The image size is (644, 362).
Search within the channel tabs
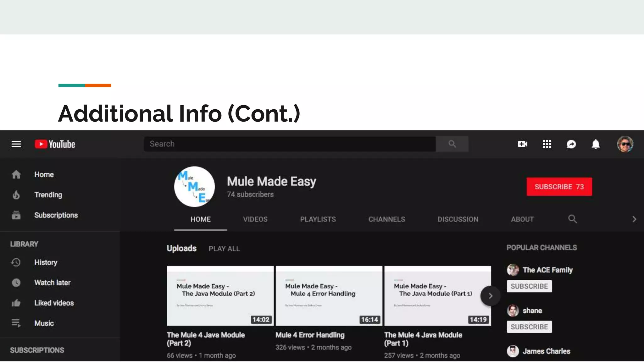[x=572, y=219]
